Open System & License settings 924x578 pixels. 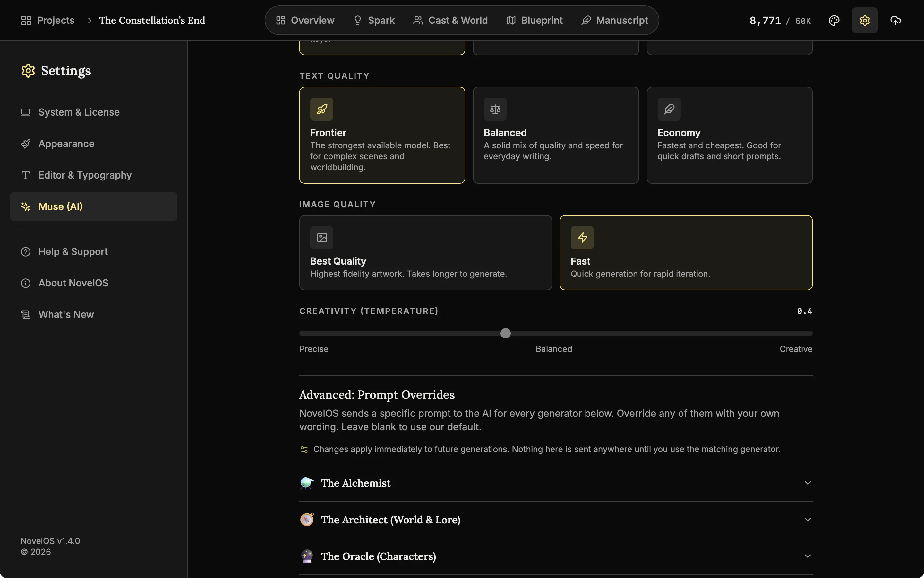point(94,112)
